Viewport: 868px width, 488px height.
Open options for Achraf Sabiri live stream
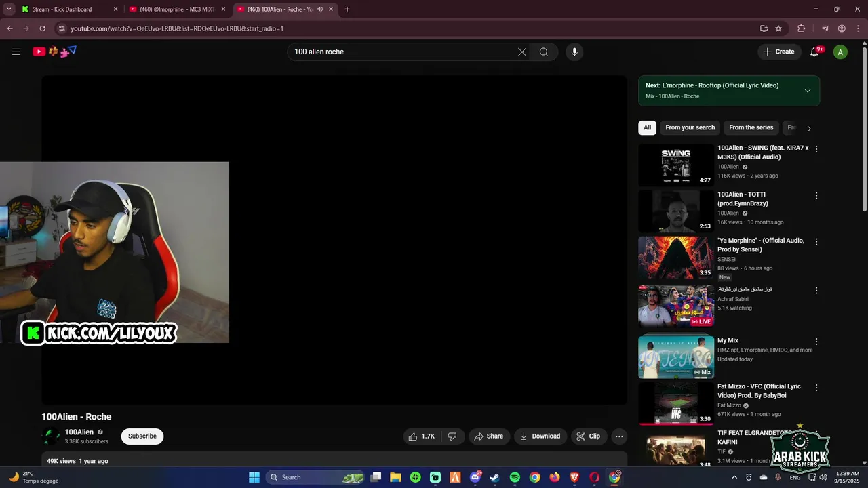click(816, 291)
